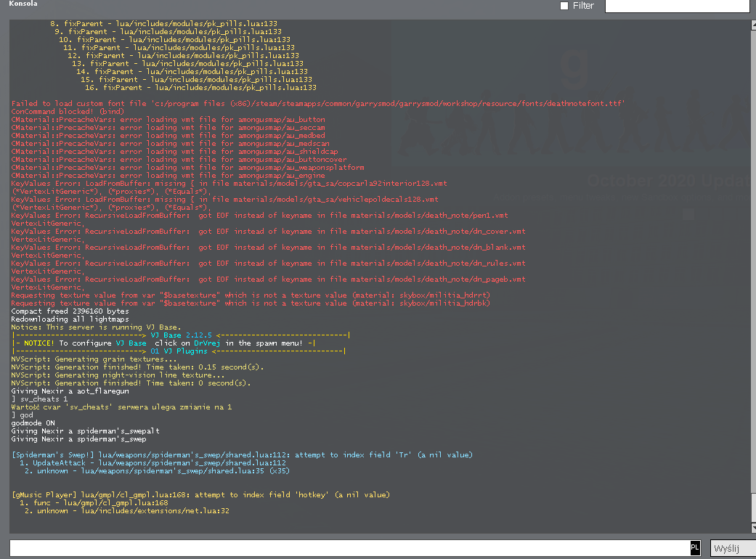The height and width of the screenshot is (559, 756).
Task: Click the Wyślij submit button
Action: click(733, 548)
